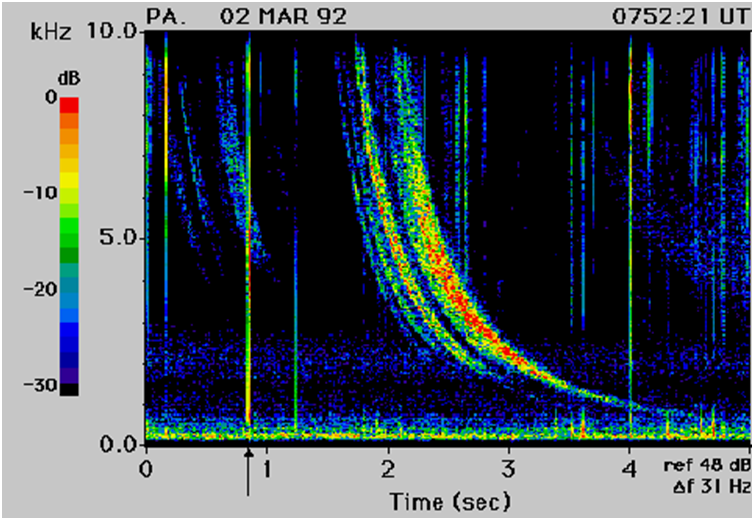Click the 'ref 48 dB' annotation
The image size is (754, 520).
click(707, 465)
